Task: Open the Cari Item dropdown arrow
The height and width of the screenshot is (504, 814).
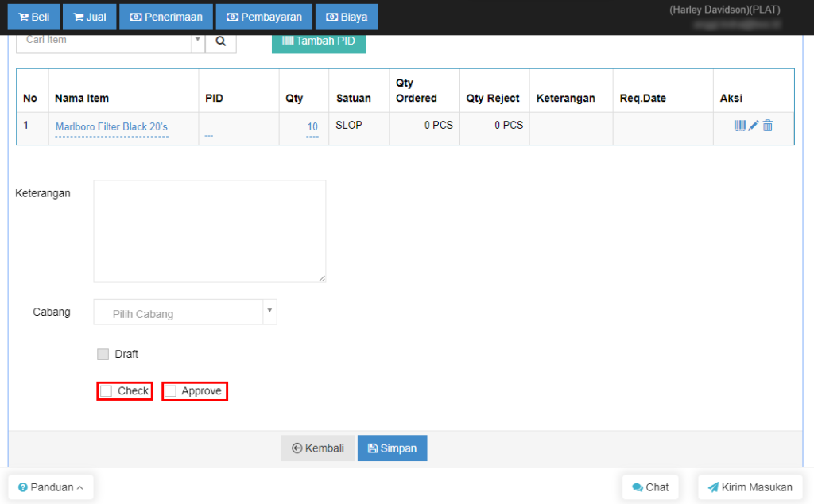Action: tap(197, 40)
